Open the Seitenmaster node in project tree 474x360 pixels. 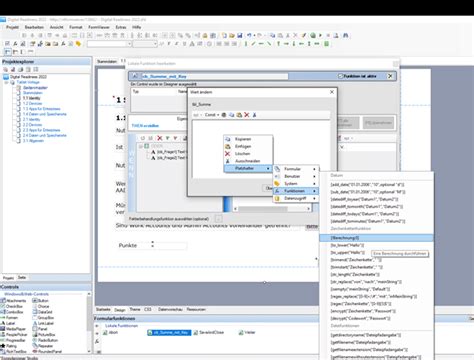35,88
